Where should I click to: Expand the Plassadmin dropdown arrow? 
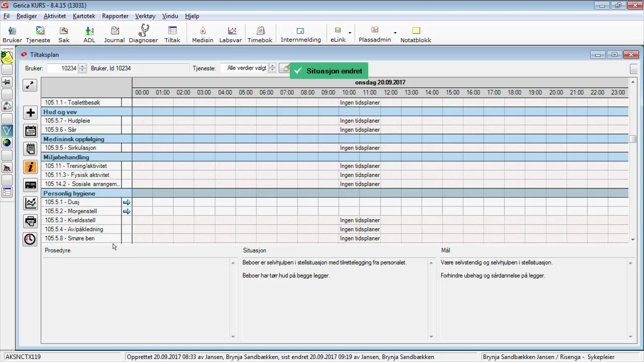pyautogui.click(x=395, y=33)
